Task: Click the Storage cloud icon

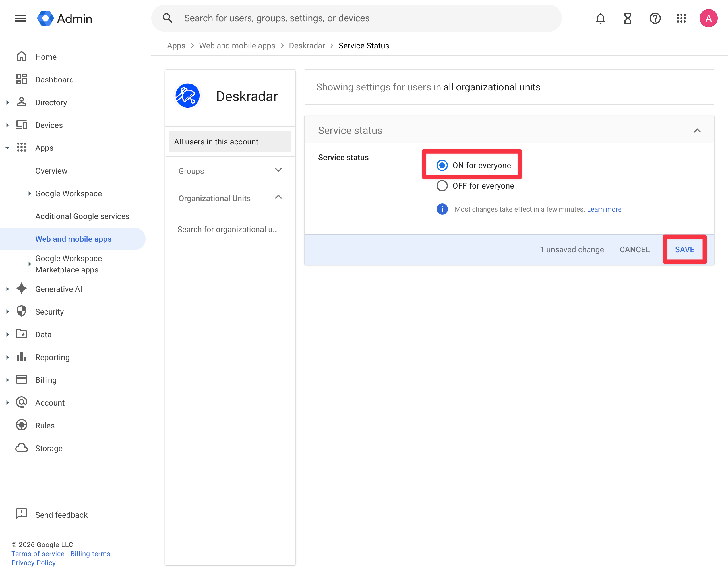Action: pos(22,448)
